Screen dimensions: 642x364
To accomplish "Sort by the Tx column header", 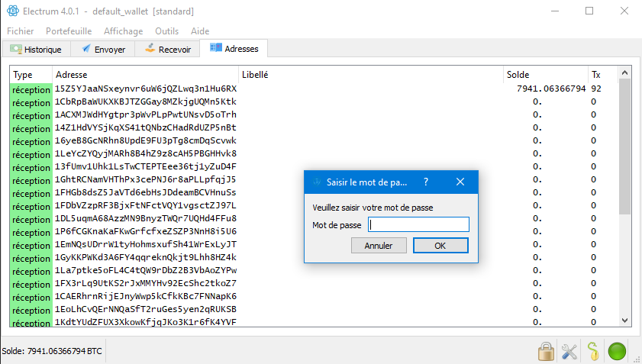I will [603, 75].
